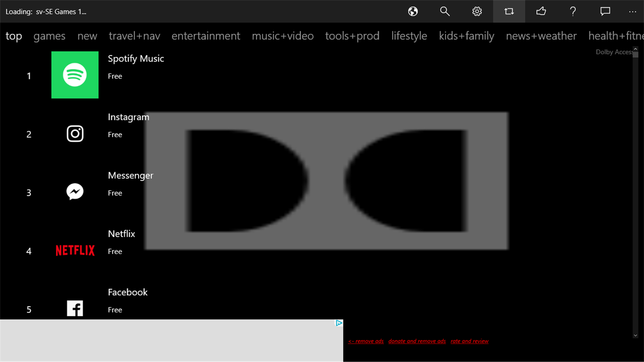
Task: Click the thumbs-up rate icon
Action: 541,12
